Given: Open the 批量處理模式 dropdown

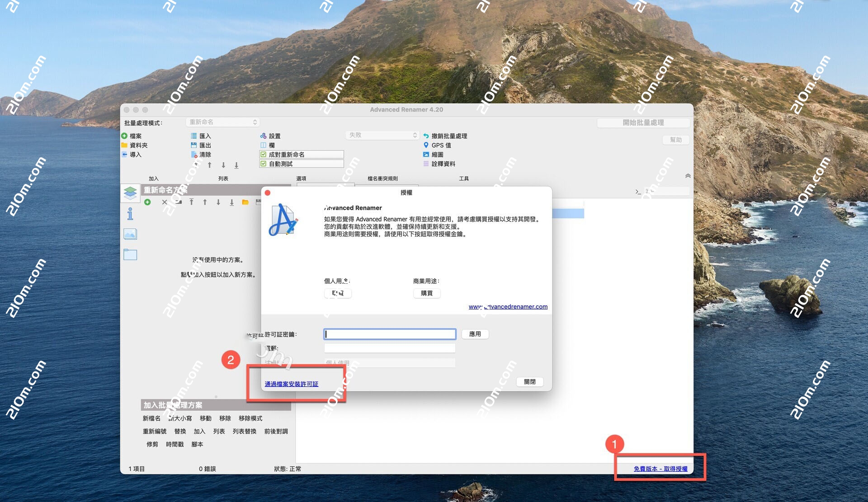Looking at the screenshot, I should (222, 122).
